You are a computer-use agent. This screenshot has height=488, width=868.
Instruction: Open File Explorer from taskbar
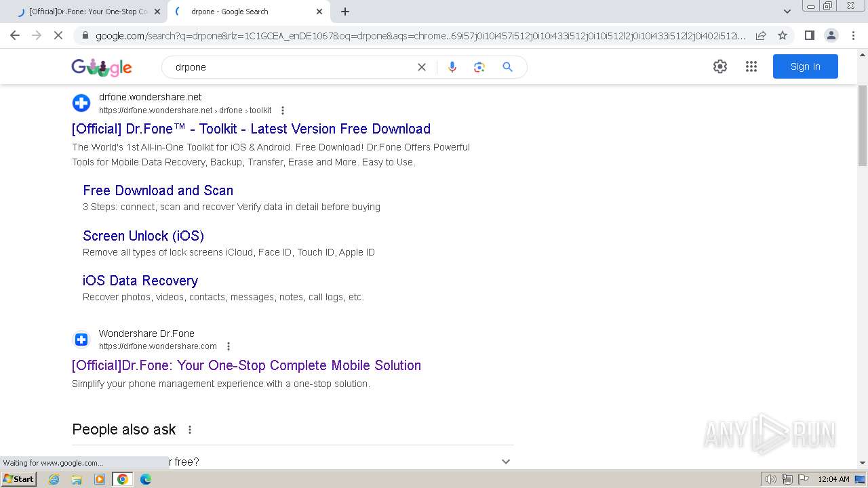coord(77,479)
